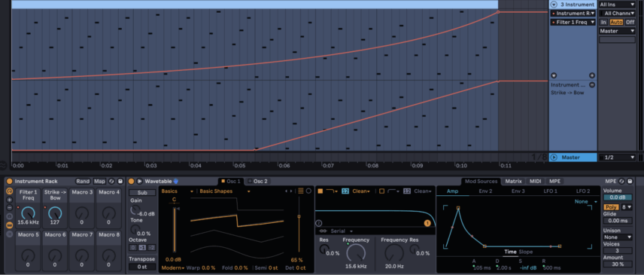Switch wavetable display to linear view icon

[x=301, y=191]
